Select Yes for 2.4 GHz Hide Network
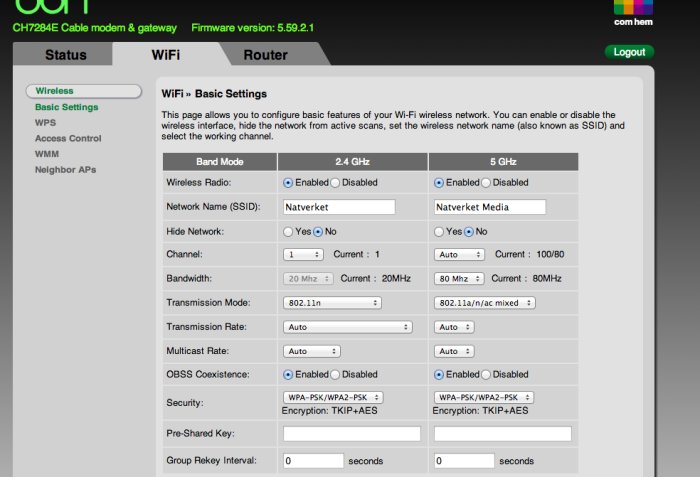Viewport: 700px width, 477px height. 288,232
